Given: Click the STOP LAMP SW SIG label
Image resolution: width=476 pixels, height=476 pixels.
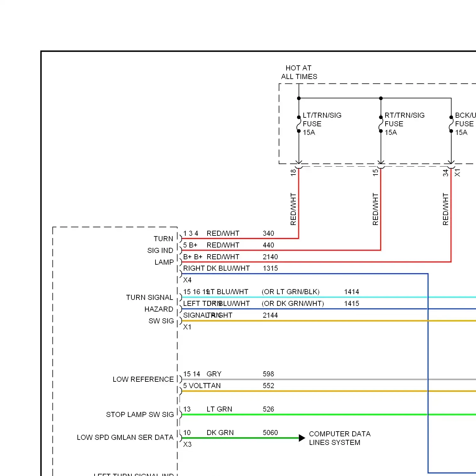Looking at the screenshot, I should point(140,414).
